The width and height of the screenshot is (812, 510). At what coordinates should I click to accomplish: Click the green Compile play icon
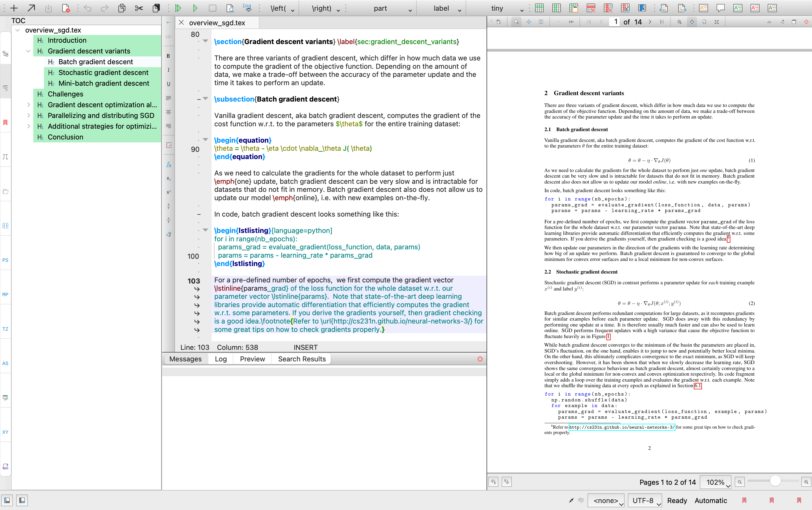pyautogui.click(x=195, y=8)
